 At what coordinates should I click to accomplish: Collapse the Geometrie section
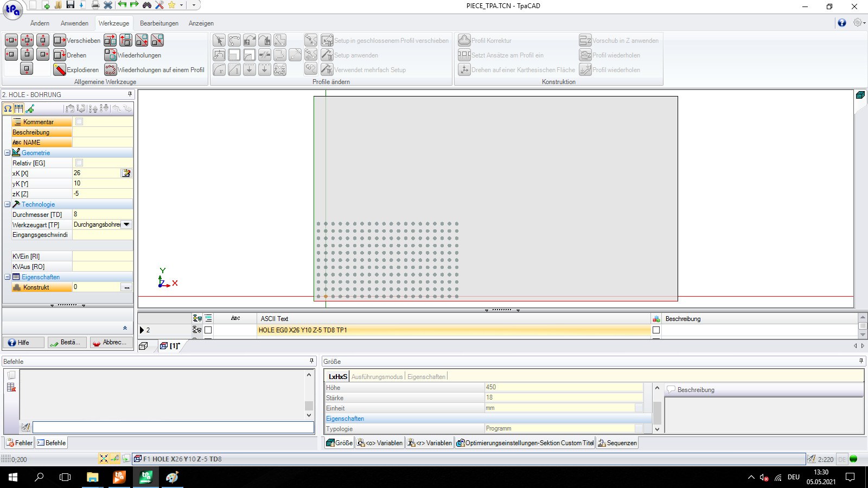7,153
